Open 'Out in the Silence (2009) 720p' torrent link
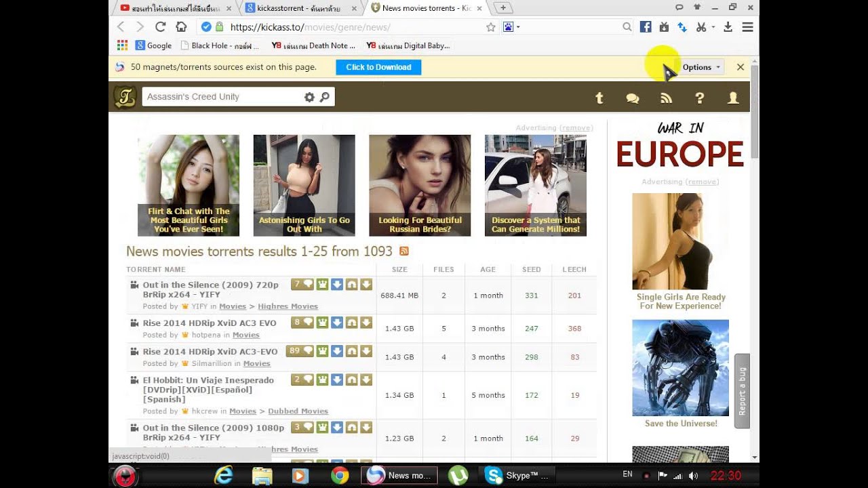 210,289
